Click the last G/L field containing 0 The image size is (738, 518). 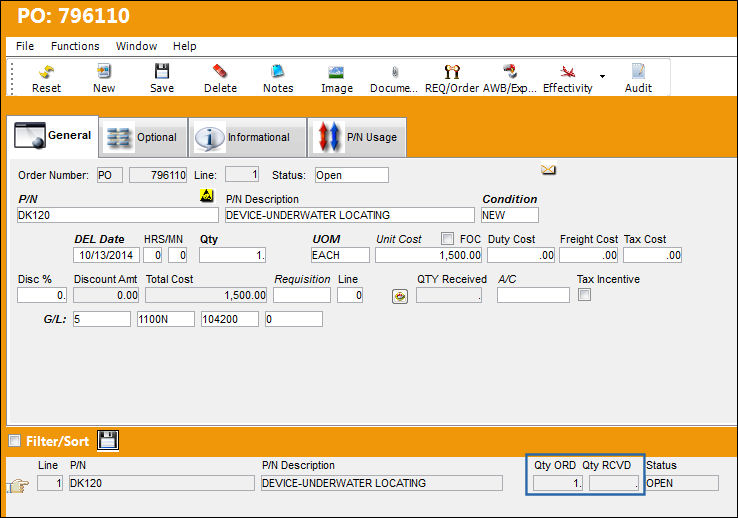pos(294,319)
